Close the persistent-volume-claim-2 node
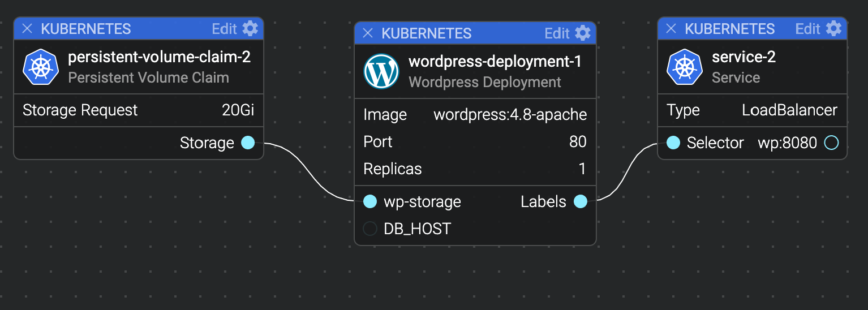868x310 pixels. pyautogui.click(x=27, y=29)
